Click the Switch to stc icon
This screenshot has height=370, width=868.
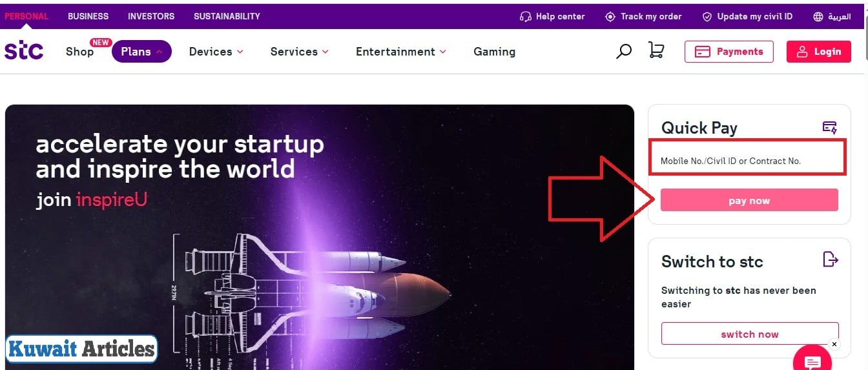[x=831, y=260]
